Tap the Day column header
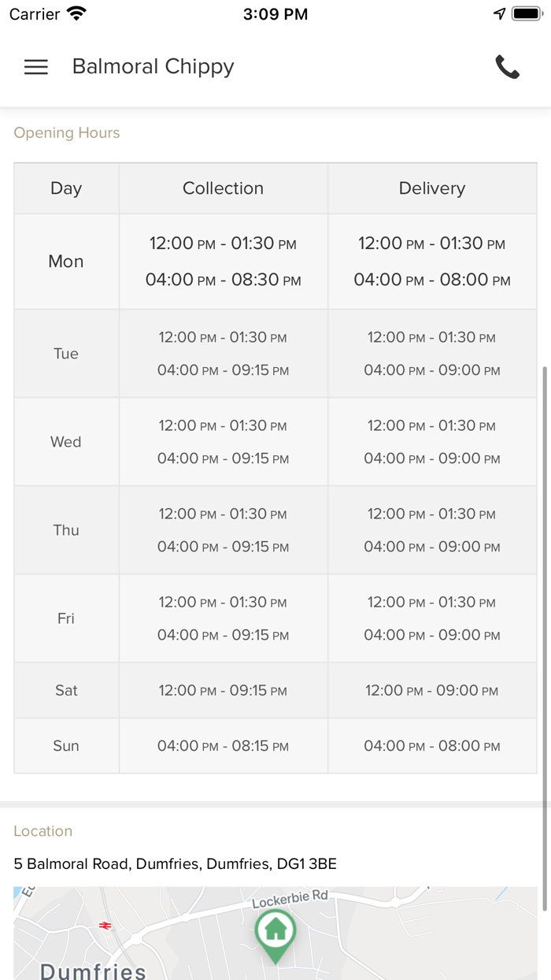The height and width of the screenshot is (980, 551). tap(66, 188)
